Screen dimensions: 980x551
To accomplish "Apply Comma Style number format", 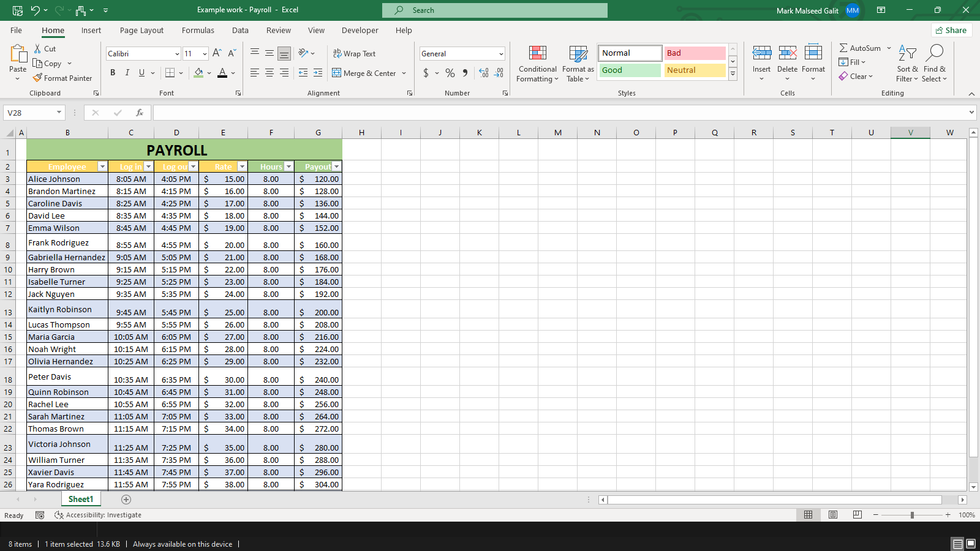I will tap(466, 73).
